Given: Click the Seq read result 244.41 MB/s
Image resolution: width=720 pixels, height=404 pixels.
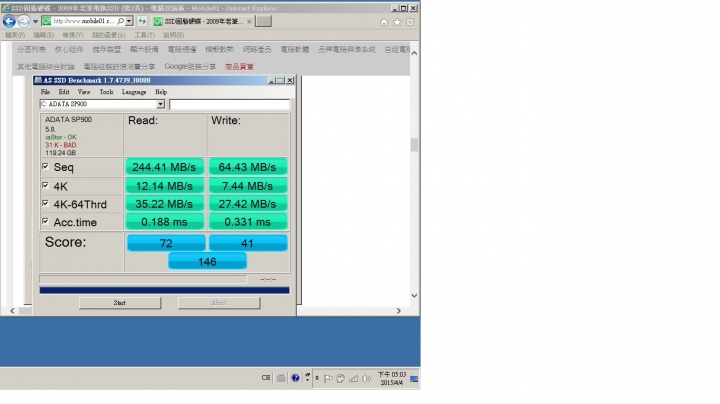Looking at the screenshot, I should tap(164, 167).
